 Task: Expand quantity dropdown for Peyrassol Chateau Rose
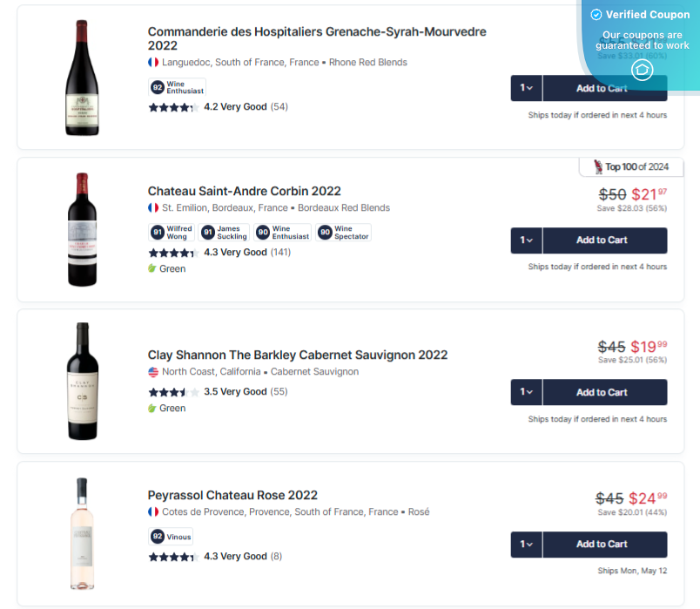tap(526, 544)
